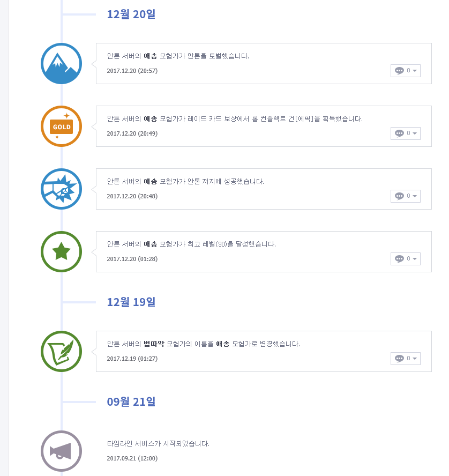The height and width of the screenshot is (476, 449).
Task: Click the blue mountain Anton raid icon
Action: (61, 63)
